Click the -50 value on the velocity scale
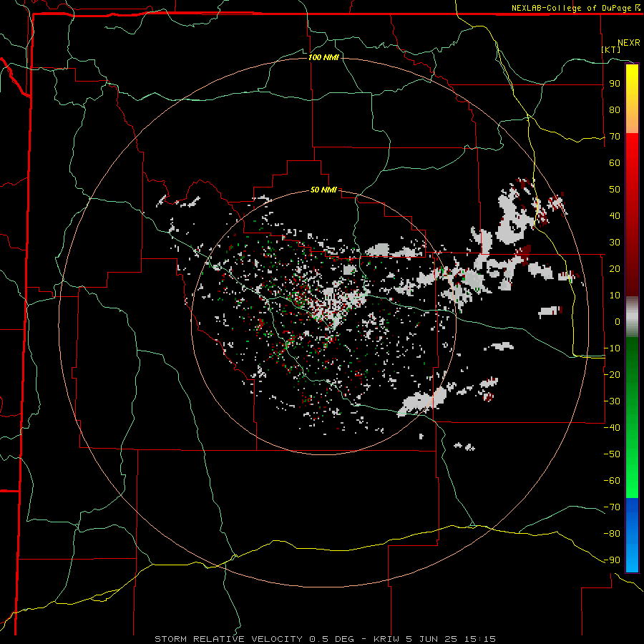The height and width of the screenshot is (644, 644). 612,454
